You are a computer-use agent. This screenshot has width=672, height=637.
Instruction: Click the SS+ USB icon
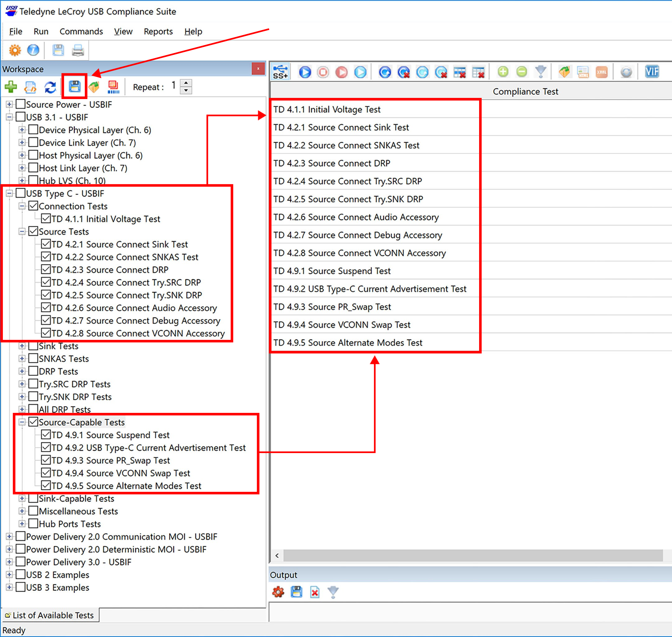click(281, 72)
